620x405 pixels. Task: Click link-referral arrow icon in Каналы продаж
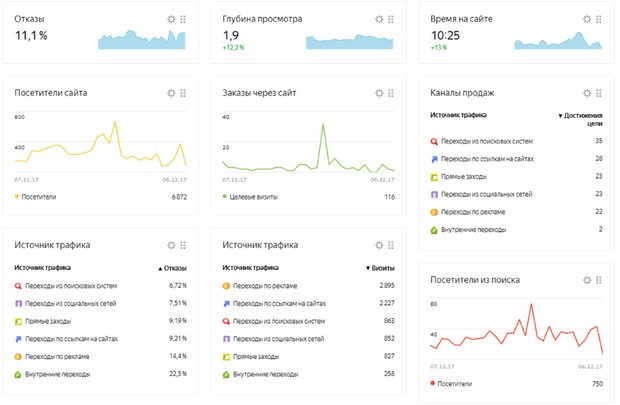coord(434,159)
